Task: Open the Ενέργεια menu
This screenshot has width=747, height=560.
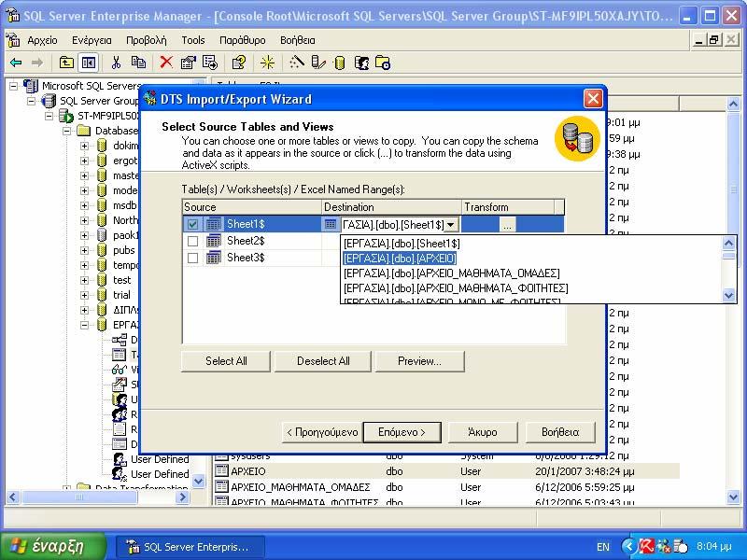Action: pyautogui.click(x=92, y=40)
